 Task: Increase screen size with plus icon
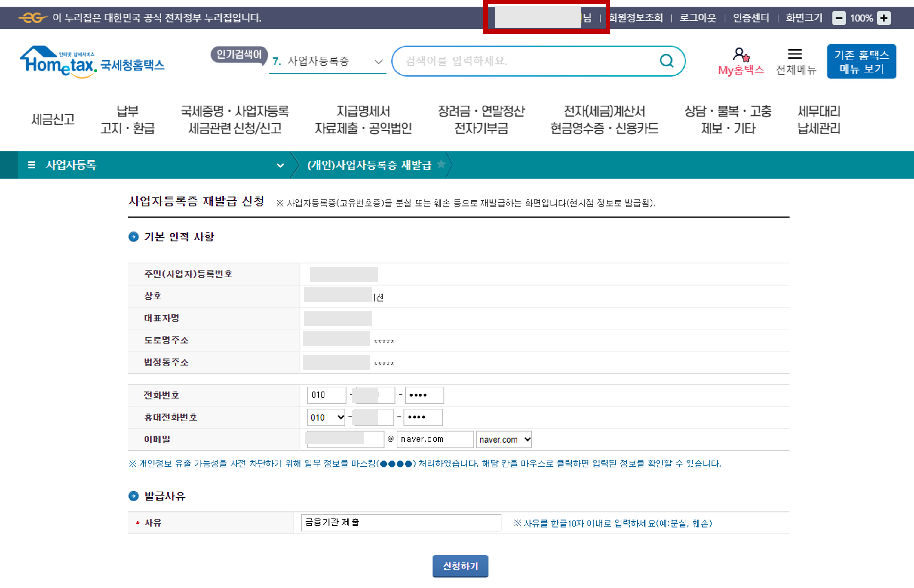[884, 18]
